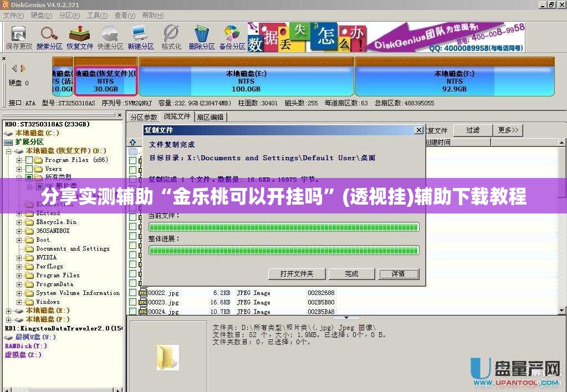Tick the Users folder checkbox
The image size is (567, 392).
click(29, 169)
